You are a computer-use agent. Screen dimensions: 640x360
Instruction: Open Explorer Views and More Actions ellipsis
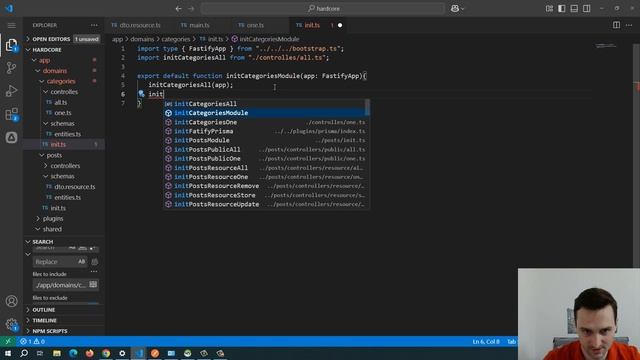tap(94, 25)
